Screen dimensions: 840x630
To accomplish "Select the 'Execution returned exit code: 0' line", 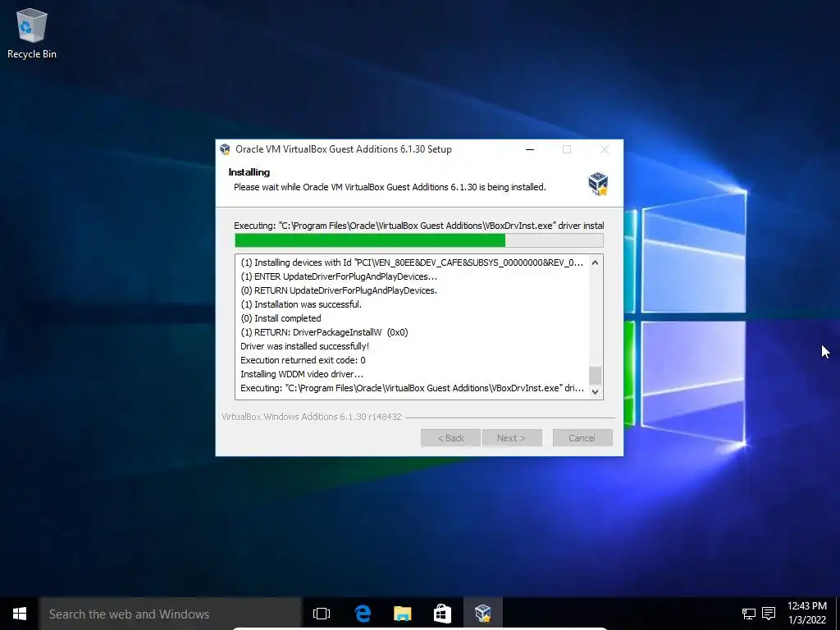I will tap(303, 360).
